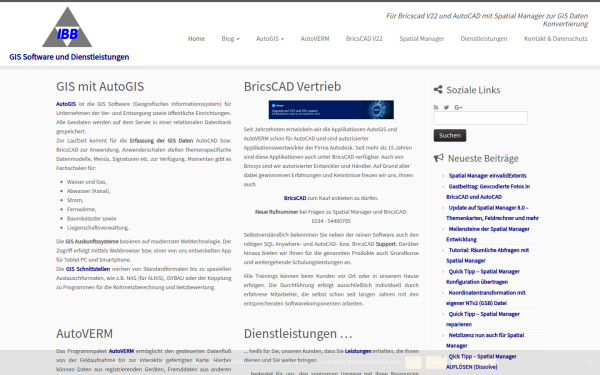
Task: Click the IBB triangle logo
Action: [67, 27]
